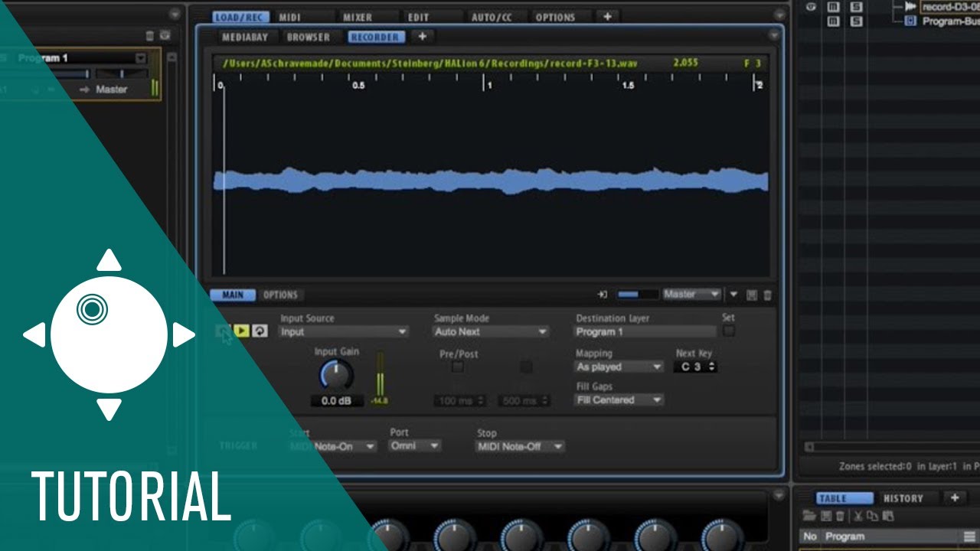Switch to the recorder OPTIONS tab below waveform
980x551 pixels.
[280, 295]
